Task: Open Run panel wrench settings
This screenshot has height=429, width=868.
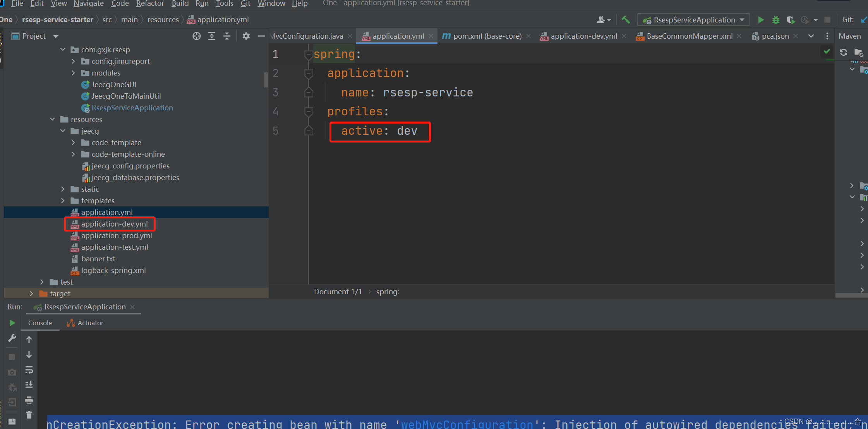Action: [x=12, y=338]
